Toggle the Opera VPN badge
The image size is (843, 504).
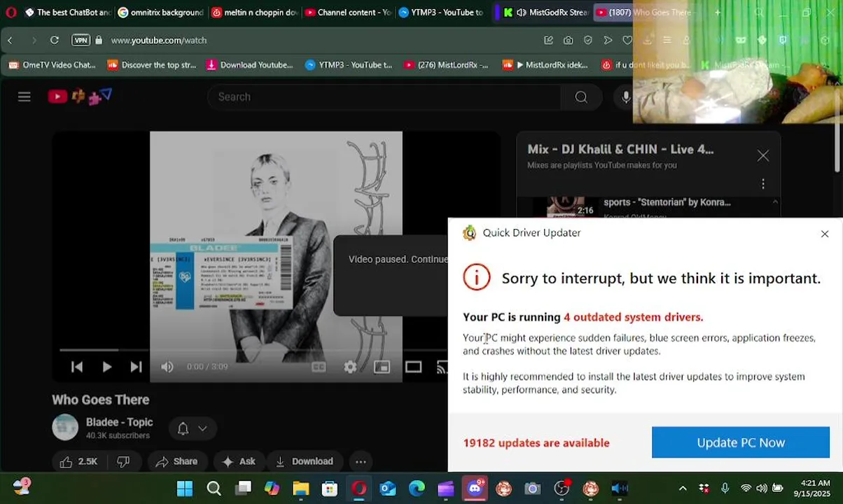(x=81, y=41)
